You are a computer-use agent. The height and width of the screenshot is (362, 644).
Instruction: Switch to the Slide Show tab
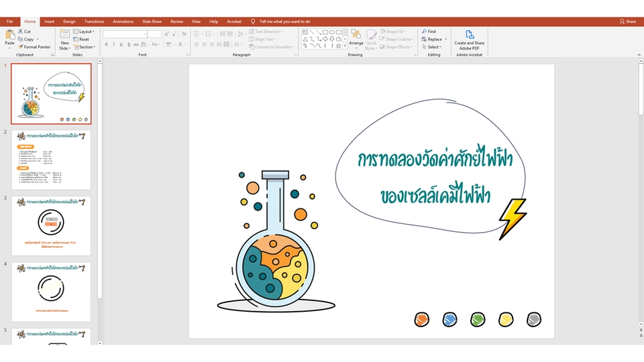[152, 21]
